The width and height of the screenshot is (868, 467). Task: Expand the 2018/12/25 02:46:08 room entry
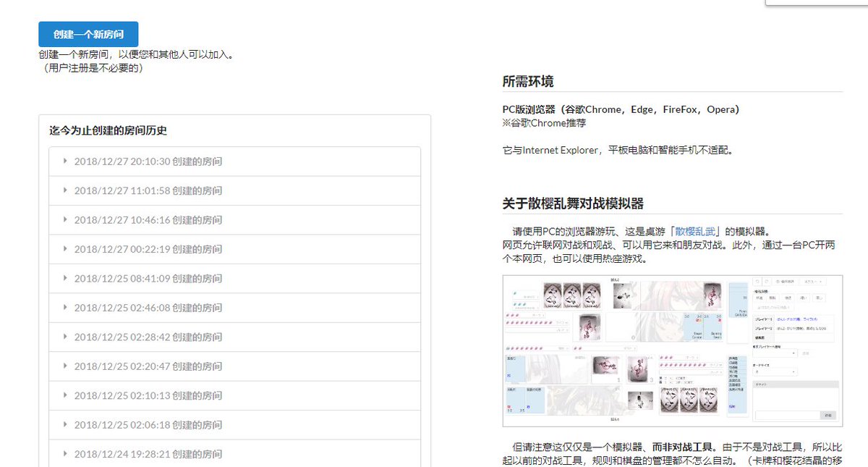pyautogui.click(x=234, y=308)
